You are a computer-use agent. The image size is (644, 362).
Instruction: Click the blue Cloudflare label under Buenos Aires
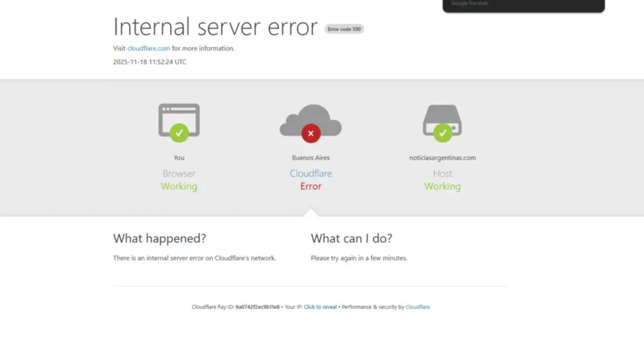point(311,173)
